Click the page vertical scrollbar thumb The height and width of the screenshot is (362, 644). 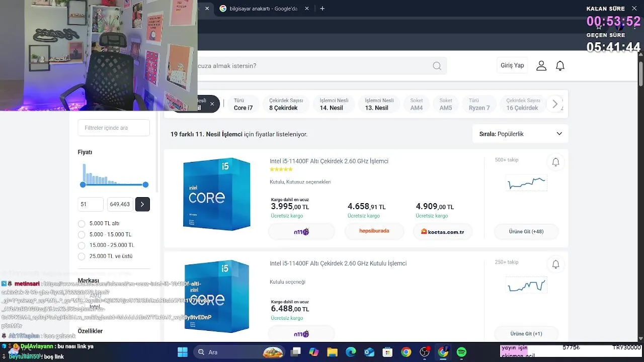coord(640,73)
